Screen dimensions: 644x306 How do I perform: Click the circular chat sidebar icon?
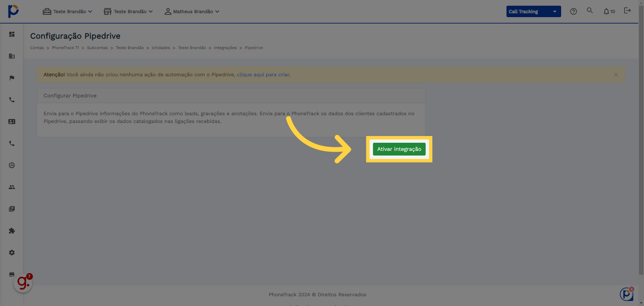click(12, 165)
